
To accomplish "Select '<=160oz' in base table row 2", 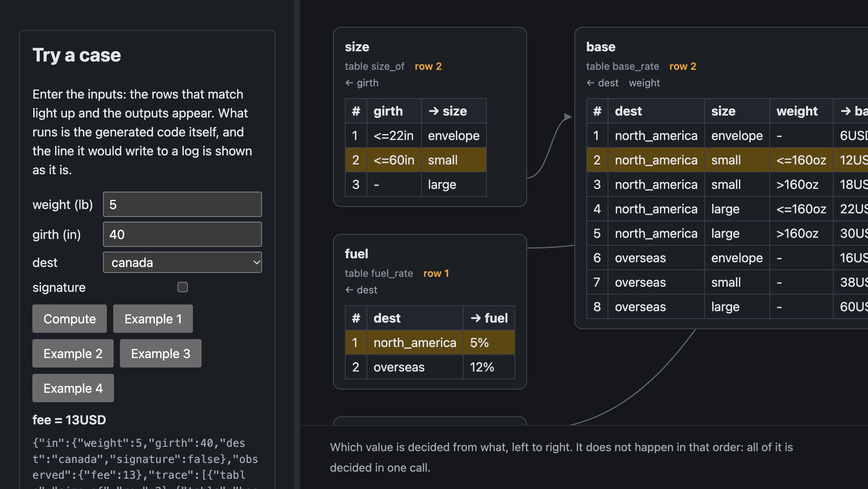I will coord(801,160).
